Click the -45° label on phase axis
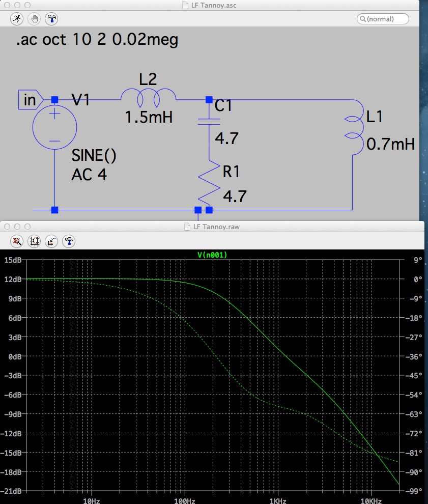 point(414,375)
